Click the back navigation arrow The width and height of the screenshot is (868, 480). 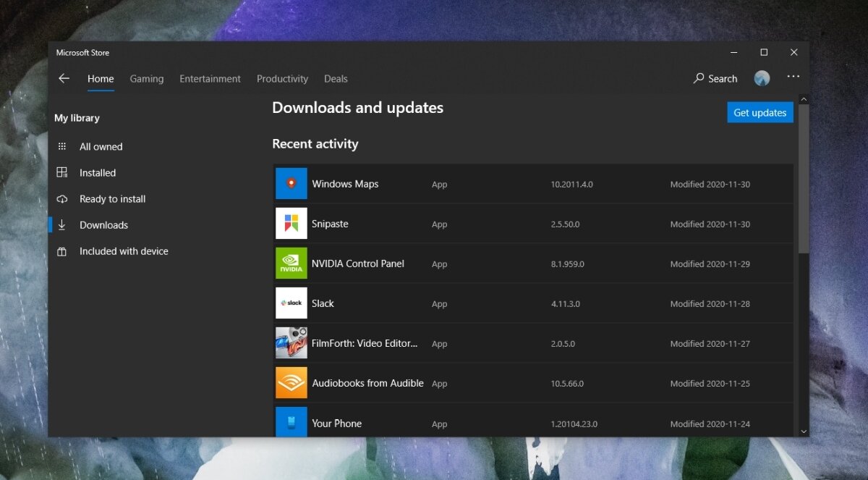[x=64, y=78]
